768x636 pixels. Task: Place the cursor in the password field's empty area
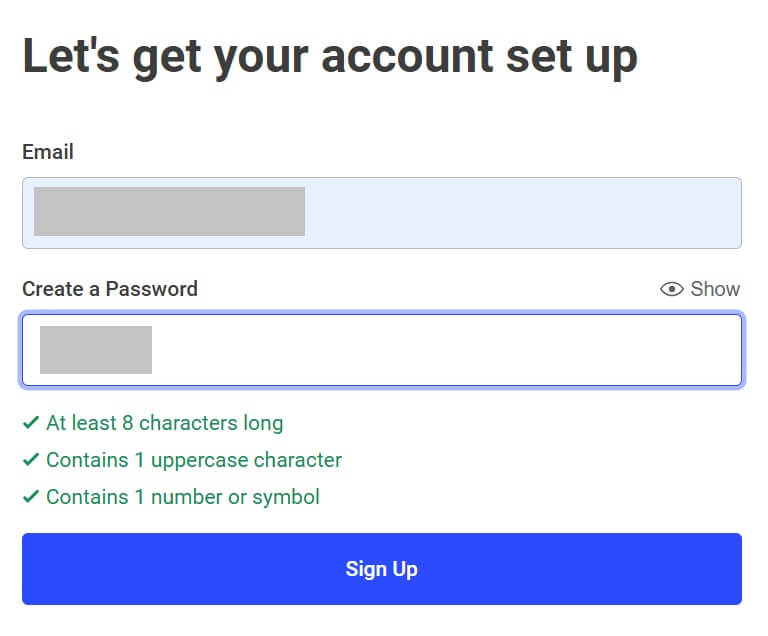(446, 350)
